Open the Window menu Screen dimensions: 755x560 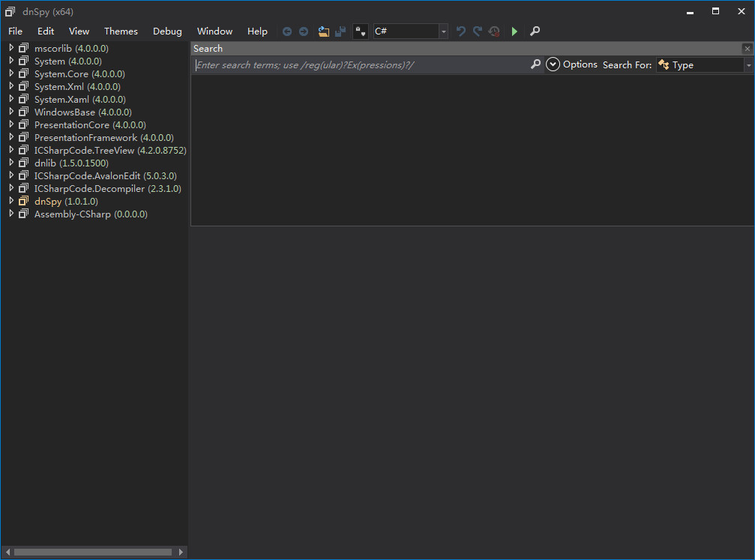point(214,31)
